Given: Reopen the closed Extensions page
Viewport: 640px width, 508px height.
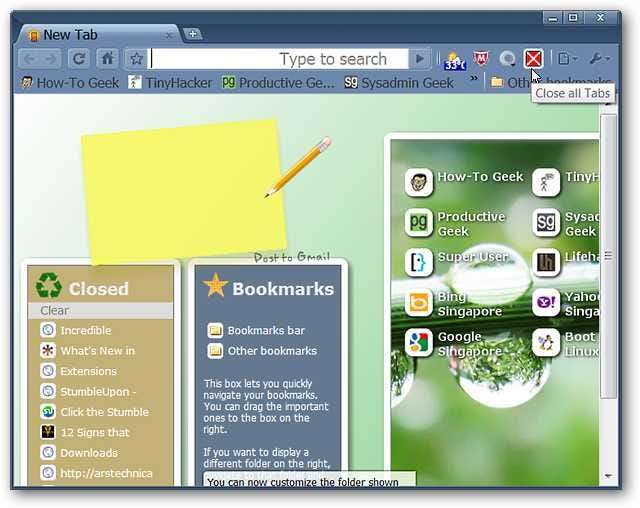Looking at the screenshot, I should coord(78,371).
